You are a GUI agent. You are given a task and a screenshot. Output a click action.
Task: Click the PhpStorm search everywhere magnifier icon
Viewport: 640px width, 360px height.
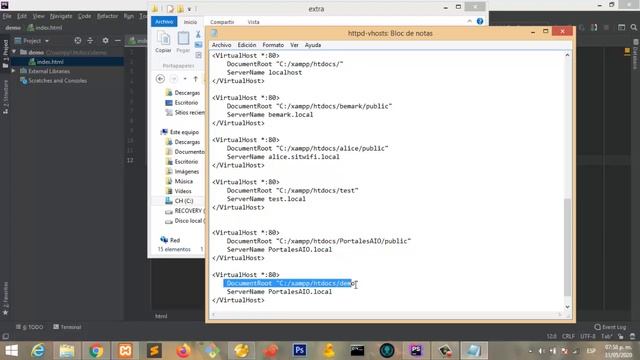point(633,27)
